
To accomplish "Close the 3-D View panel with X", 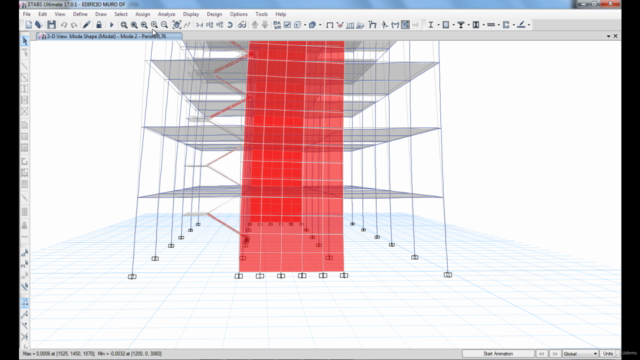I will coord(616,36).
